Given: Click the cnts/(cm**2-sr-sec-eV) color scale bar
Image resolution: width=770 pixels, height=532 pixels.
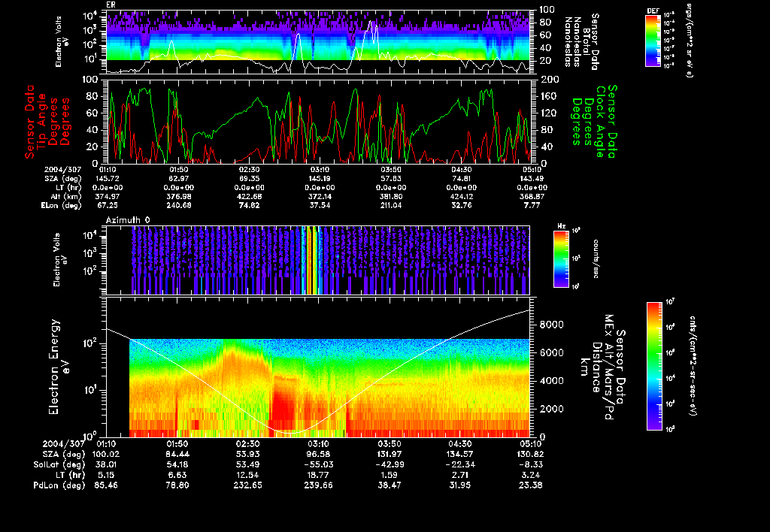Looking at the screenshot, I should coord(654,366).
